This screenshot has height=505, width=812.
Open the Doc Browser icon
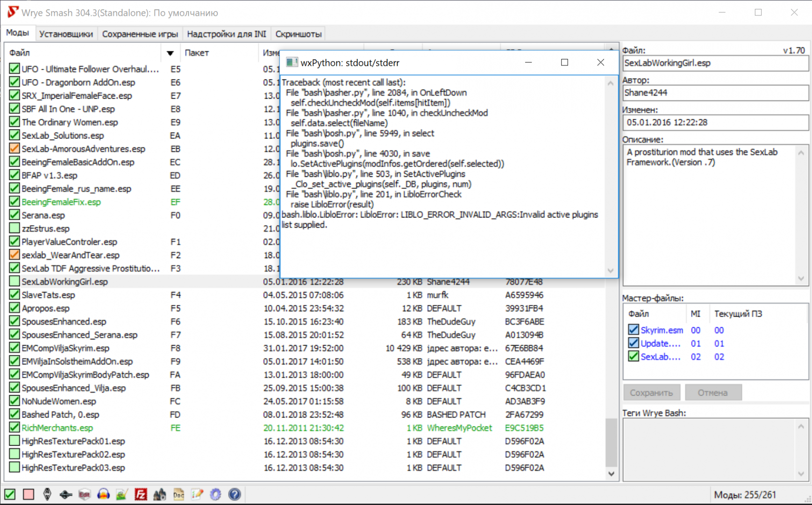coord(178,494)
